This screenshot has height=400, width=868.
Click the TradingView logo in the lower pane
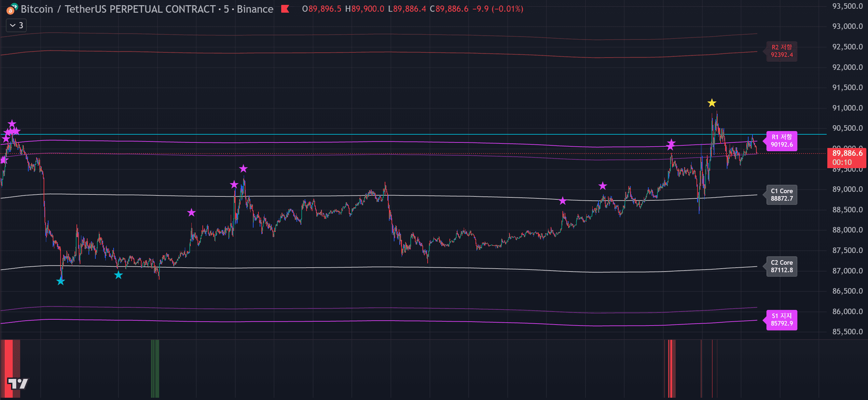coord(18,383)
